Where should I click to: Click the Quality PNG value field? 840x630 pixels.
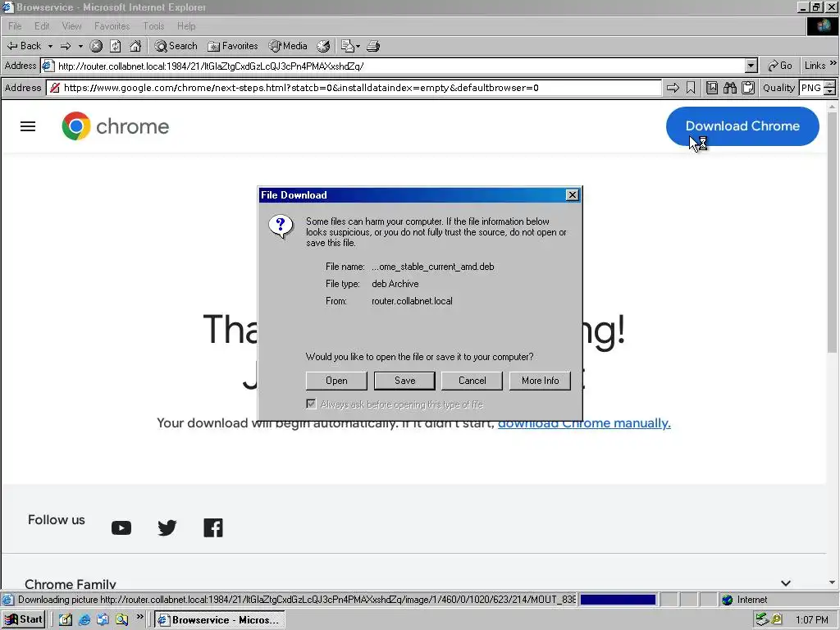pos(811,88)
